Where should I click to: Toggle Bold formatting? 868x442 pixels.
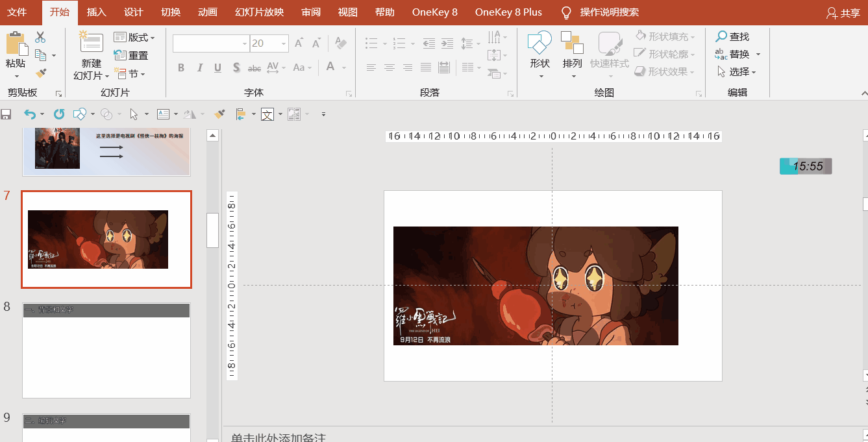point(181,68)
